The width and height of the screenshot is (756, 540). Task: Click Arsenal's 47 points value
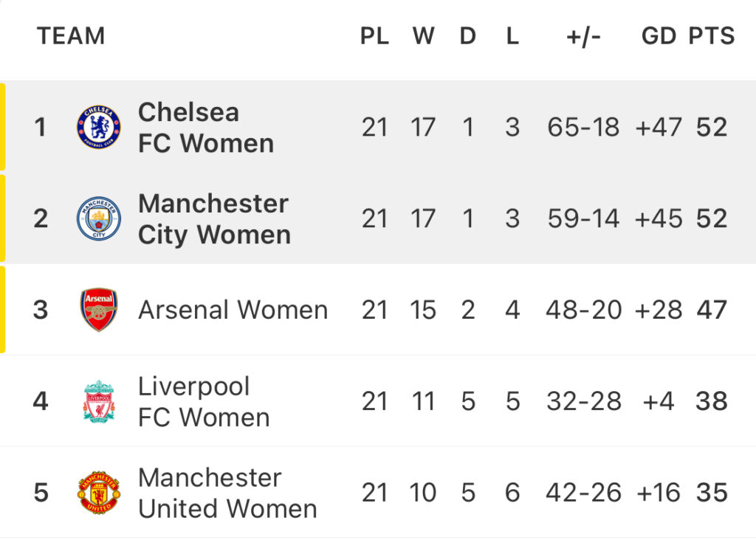[712, 310]
